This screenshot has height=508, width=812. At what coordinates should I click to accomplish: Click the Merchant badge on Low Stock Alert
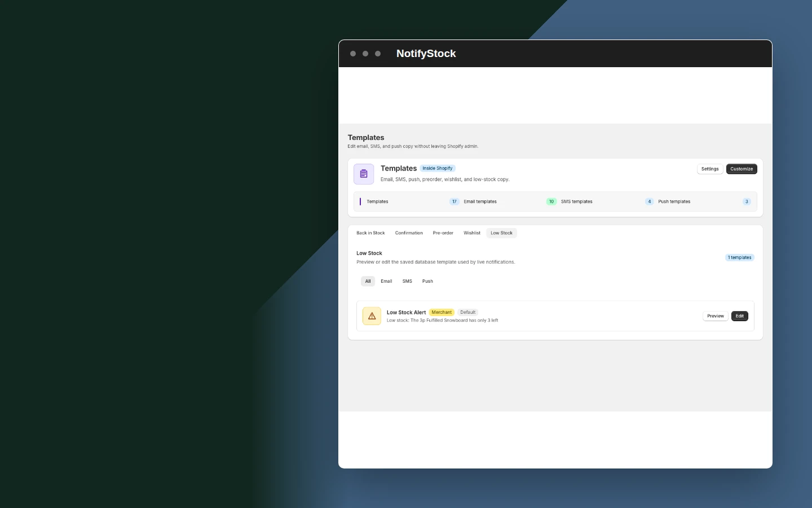tap(442, 312)
